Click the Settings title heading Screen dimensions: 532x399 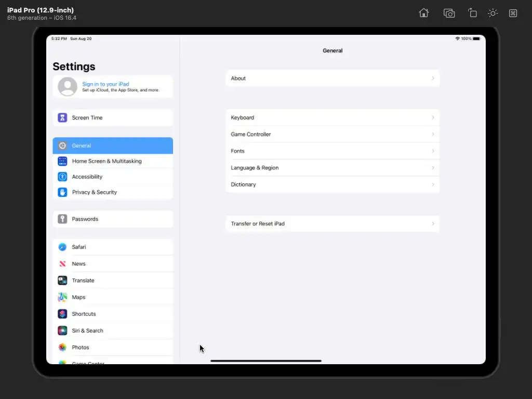pyautogui.click(x=74, y=66)
